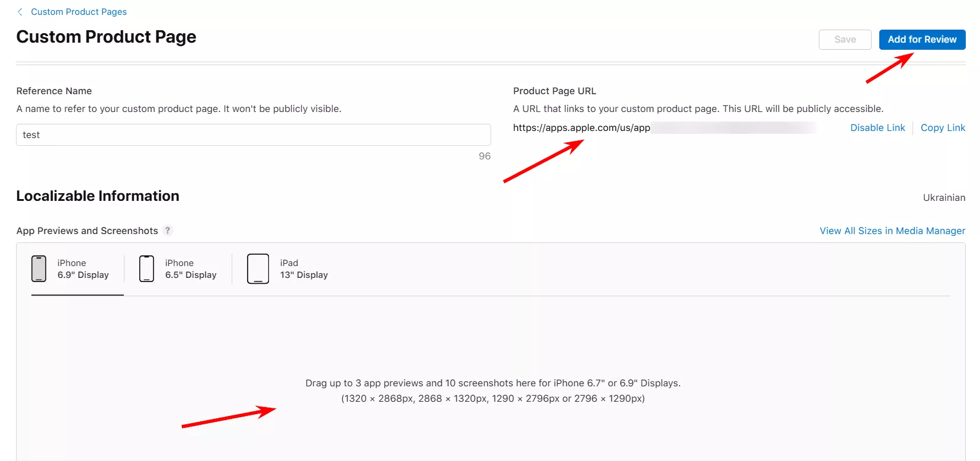980x461 pixels.
Task: Click the question mark help icon
Action: 168,230
